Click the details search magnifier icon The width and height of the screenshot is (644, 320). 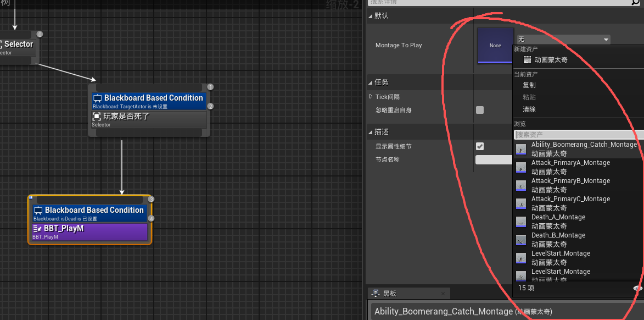(635, 2)
